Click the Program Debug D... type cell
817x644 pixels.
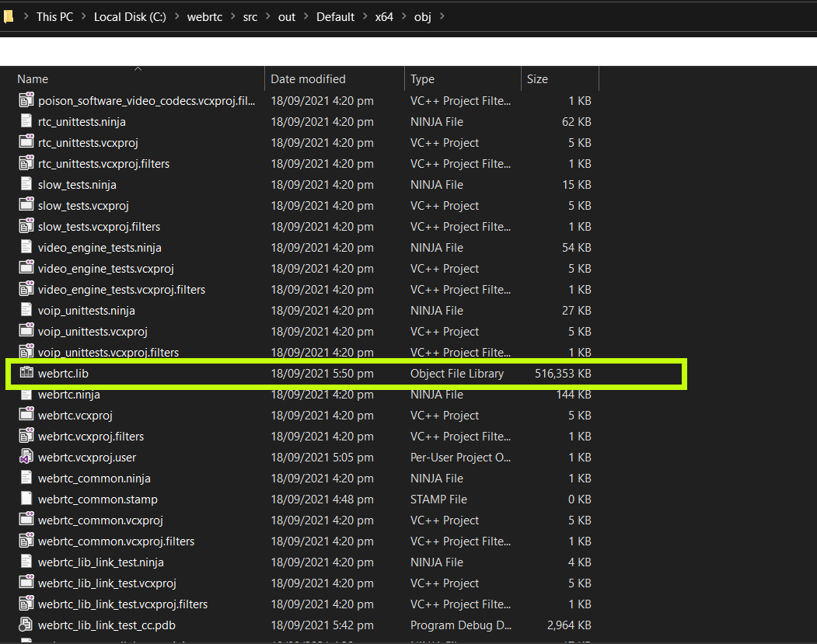coord(461,625)
